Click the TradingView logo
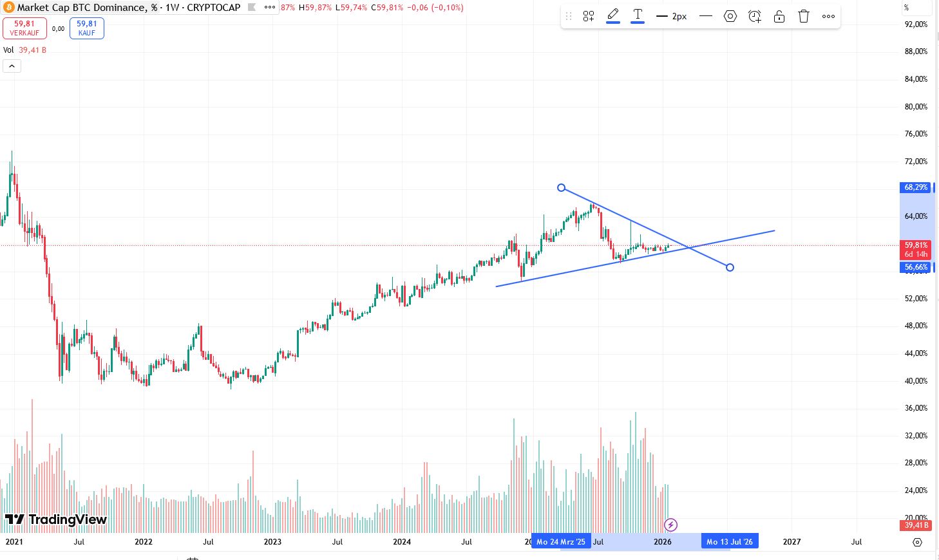 (x=57, y=519)
